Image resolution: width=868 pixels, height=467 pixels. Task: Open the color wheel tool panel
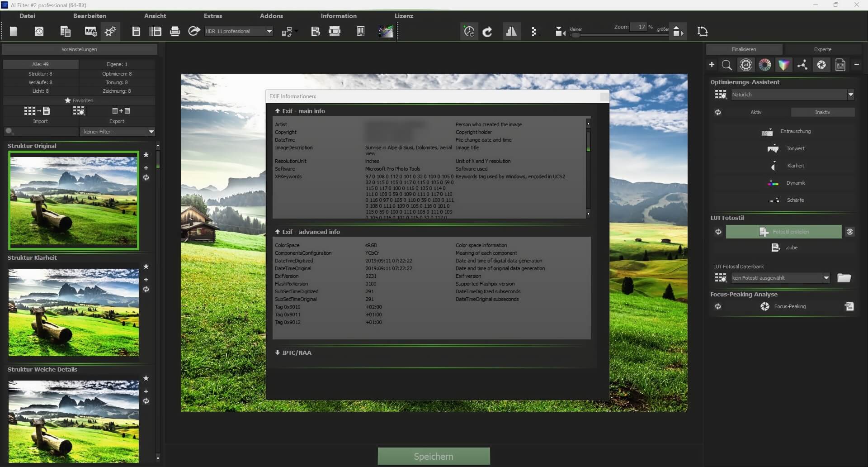coord(765,65)
